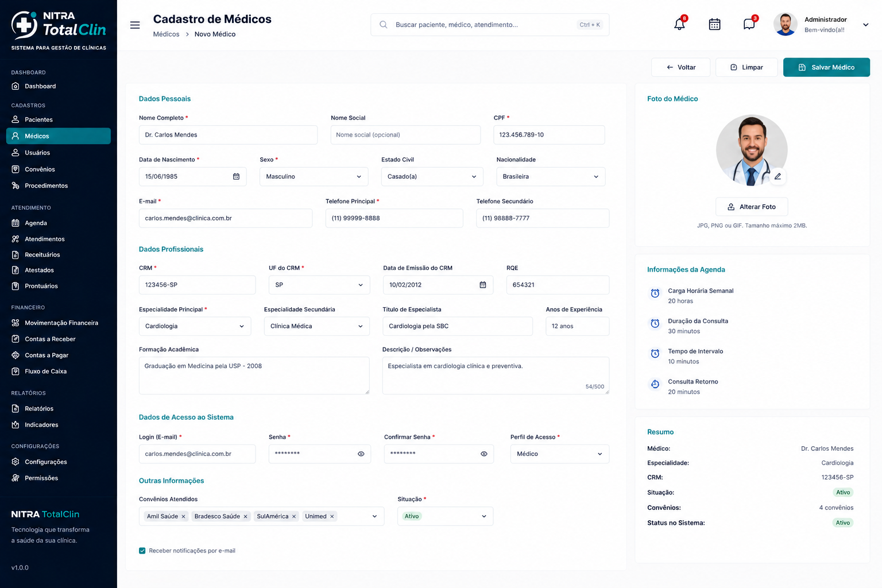Show password in the Senha field
The image size is (882, 588).
pos(361,454)
